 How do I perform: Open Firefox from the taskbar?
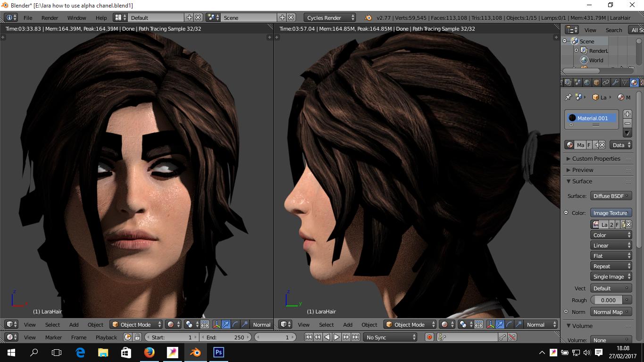point(149,352)
